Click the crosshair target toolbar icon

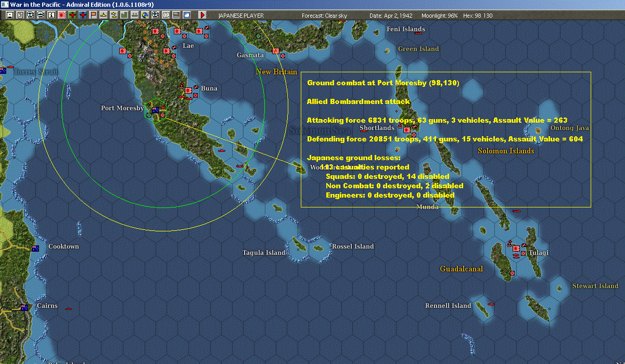point(155,15)
